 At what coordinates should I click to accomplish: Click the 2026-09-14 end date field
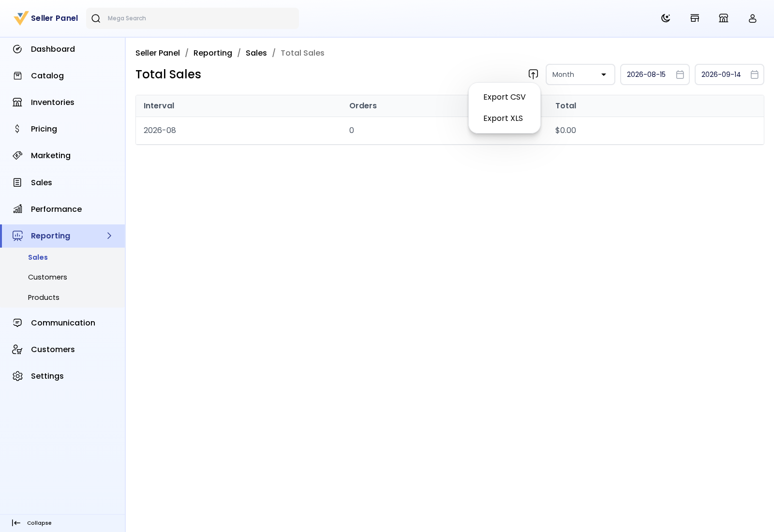[x=729, y=74]
